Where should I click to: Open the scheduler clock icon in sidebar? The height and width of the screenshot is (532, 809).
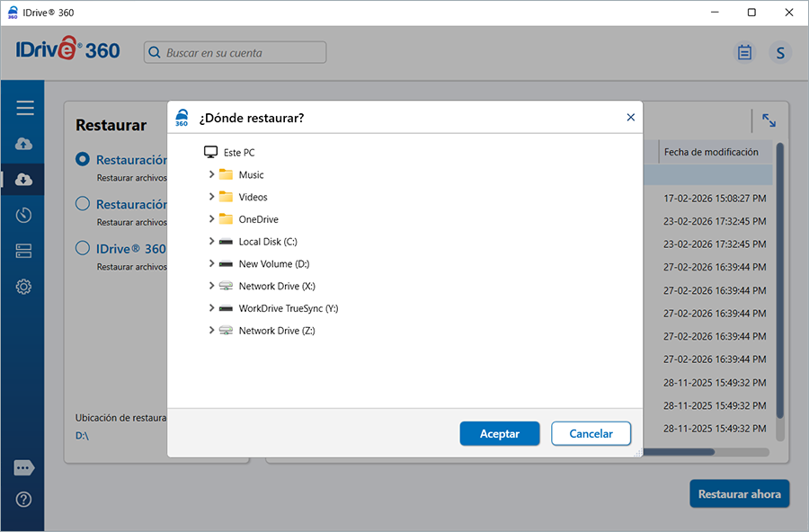click(x=24, y=215)
